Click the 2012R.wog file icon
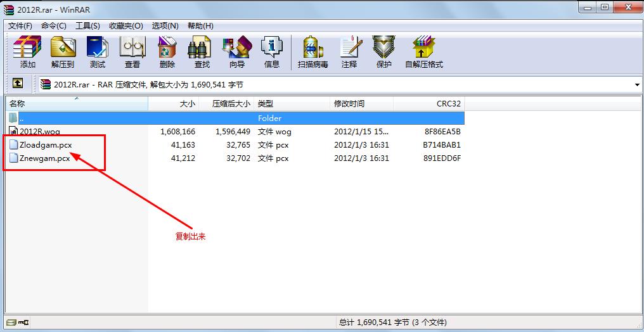Image resolution: width=644 pixels, height=332 pixels. point(13,132)
